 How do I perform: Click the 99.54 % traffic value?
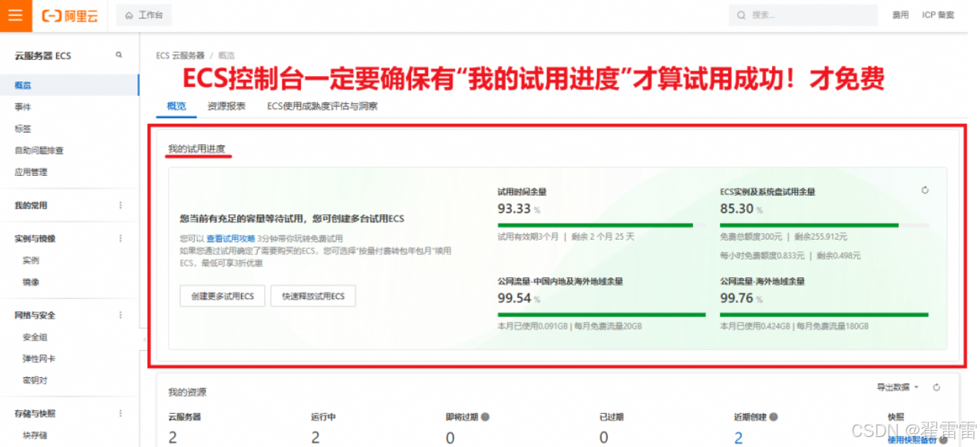click(x=519, y=298)
